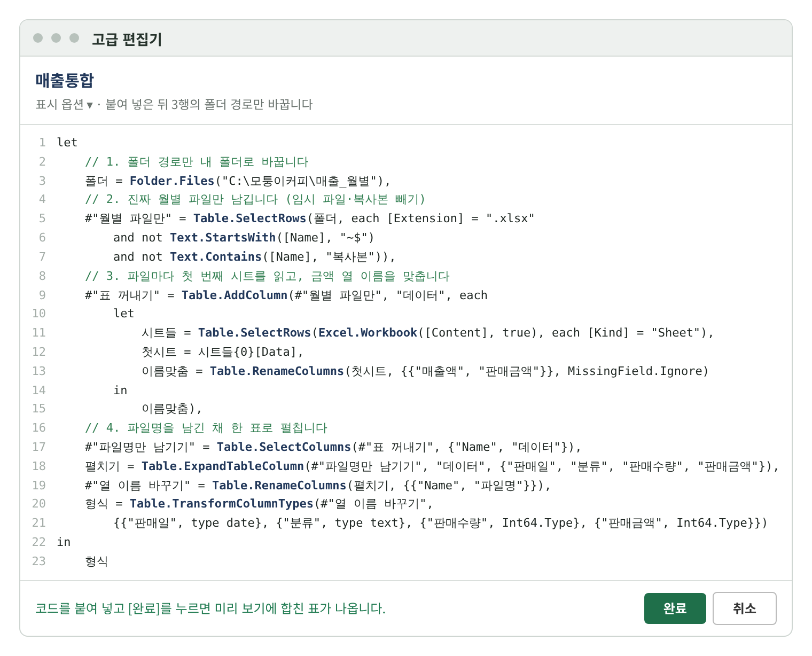Click the first gray window control dot

(x=38, y=38)
